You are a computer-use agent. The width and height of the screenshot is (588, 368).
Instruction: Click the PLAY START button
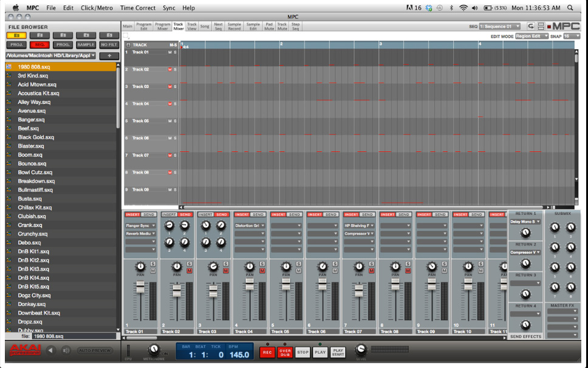pyautogui.click(x=338, y=352)
